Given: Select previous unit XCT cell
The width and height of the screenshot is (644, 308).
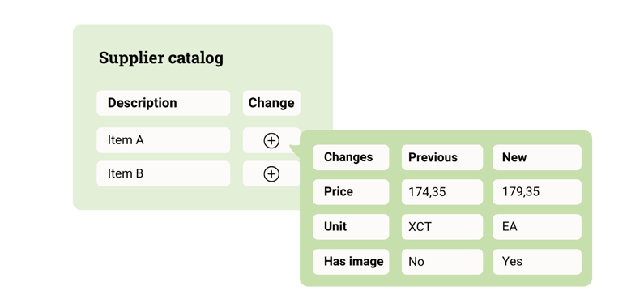Looking at the screenshot, I should click(442, 227).
